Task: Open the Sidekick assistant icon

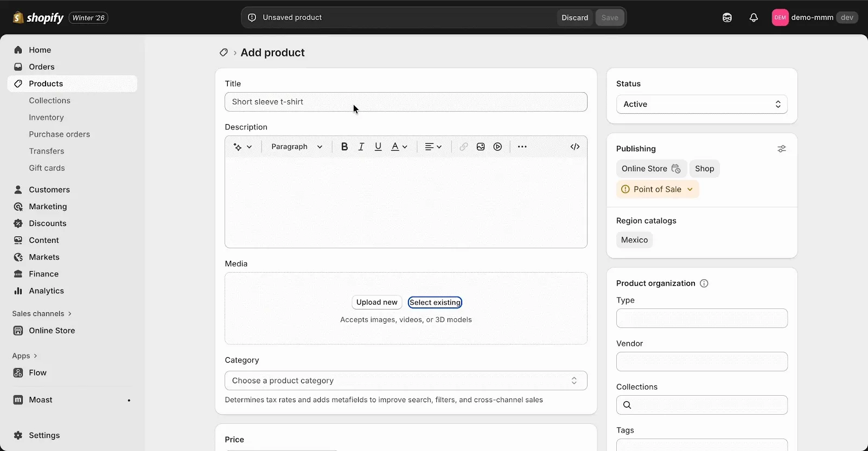Action: 727,17
